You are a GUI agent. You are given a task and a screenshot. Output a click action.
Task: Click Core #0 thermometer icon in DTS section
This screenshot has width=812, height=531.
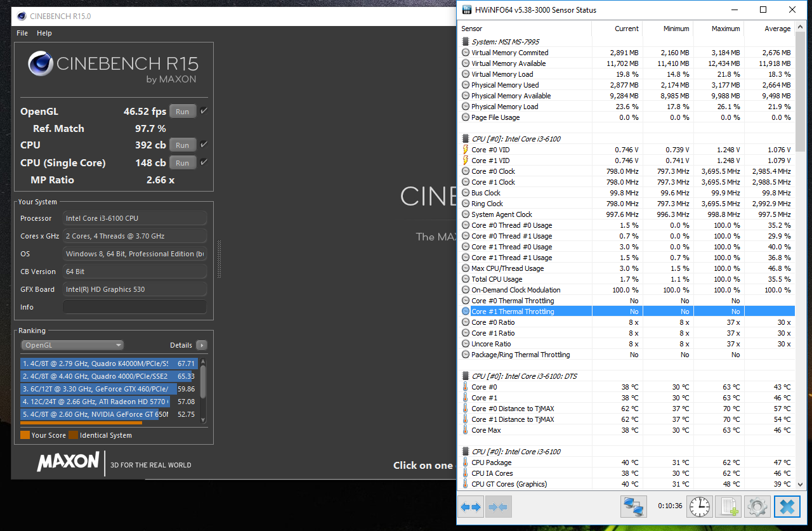[466, 387]
